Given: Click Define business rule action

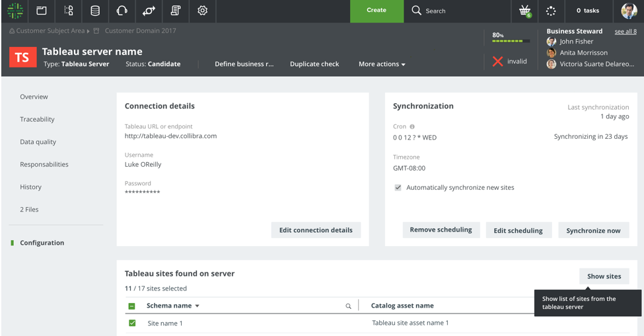Looking at the screenshot, I should (x=244, y=64).
